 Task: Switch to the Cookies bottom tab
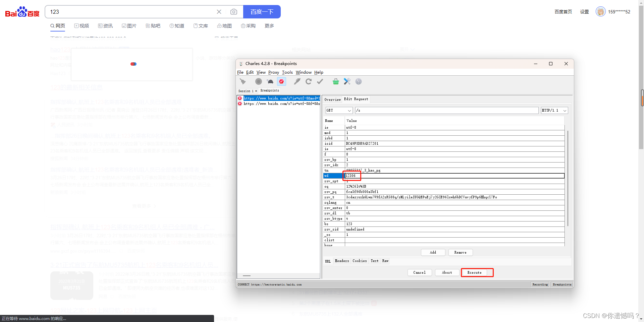pos(360,261)
